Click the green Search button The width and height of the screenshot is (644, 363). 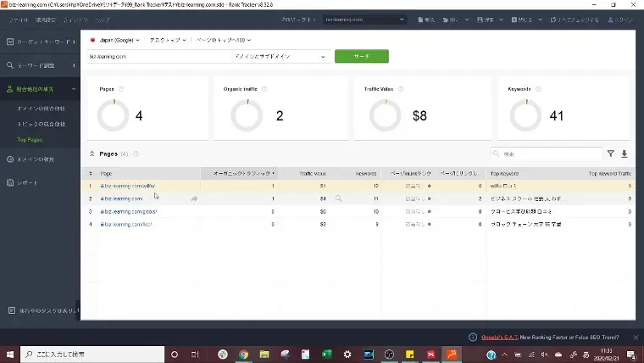point(361,57)
